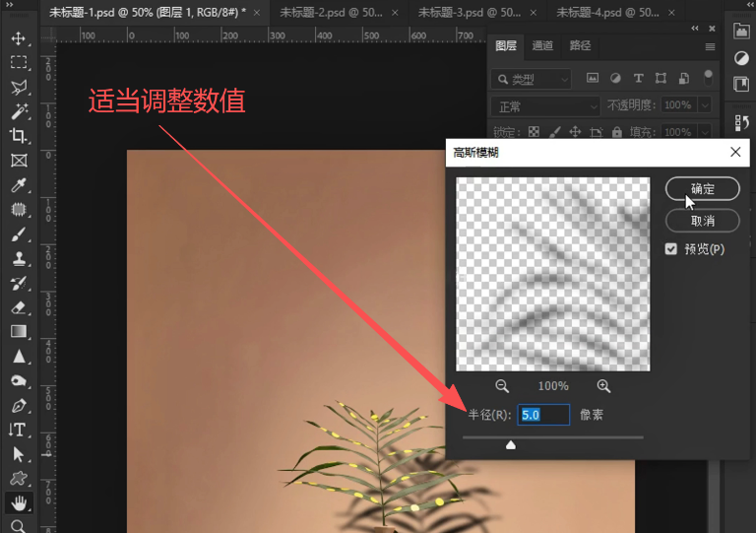The image size is (756, 533).
Task: Toggle lock all padlock icon
Action: pyautogui.click(x=616, y=132)
